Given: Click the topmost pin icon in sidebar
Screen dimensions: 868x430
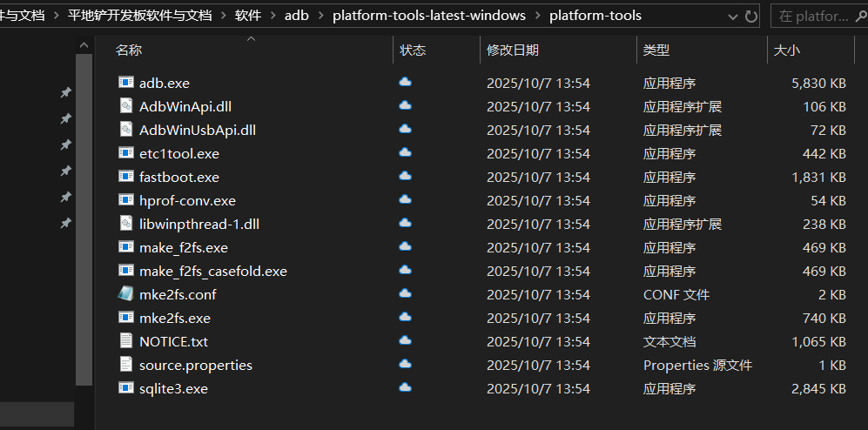Looking at the screenshot, I should point(65,92).
